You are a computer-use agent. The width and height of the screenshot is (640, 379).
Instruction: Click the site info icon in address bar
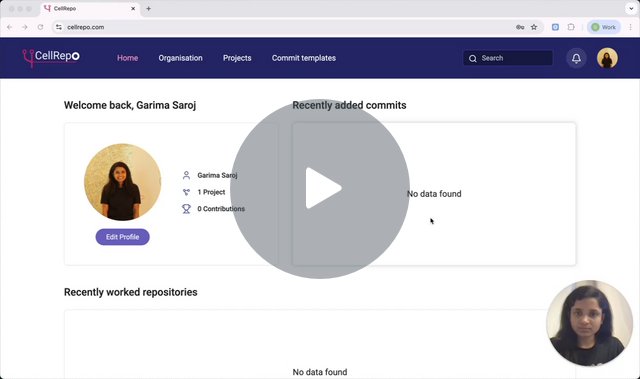click(59, 27)
